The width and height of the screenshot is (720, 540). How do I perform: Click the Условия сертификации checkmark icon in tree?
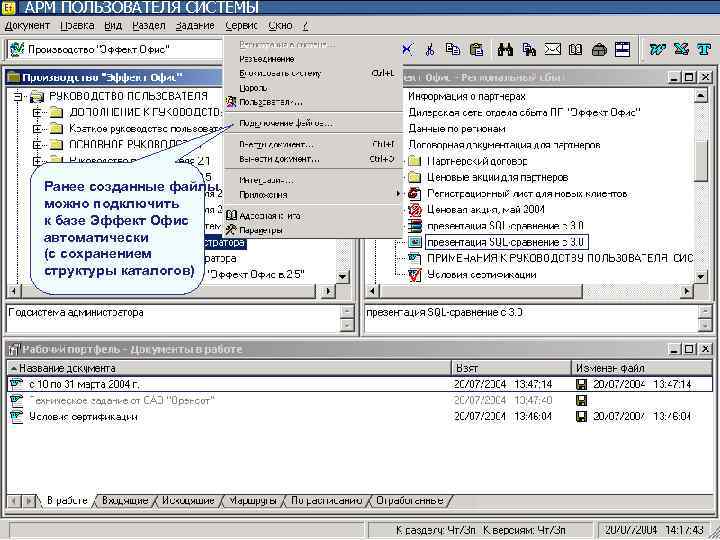point(415,275)
